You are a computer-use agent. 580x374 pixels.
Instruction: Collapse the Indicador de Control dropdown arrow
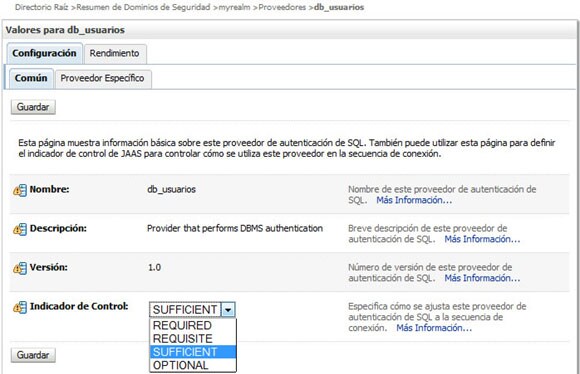coord(228,310)
